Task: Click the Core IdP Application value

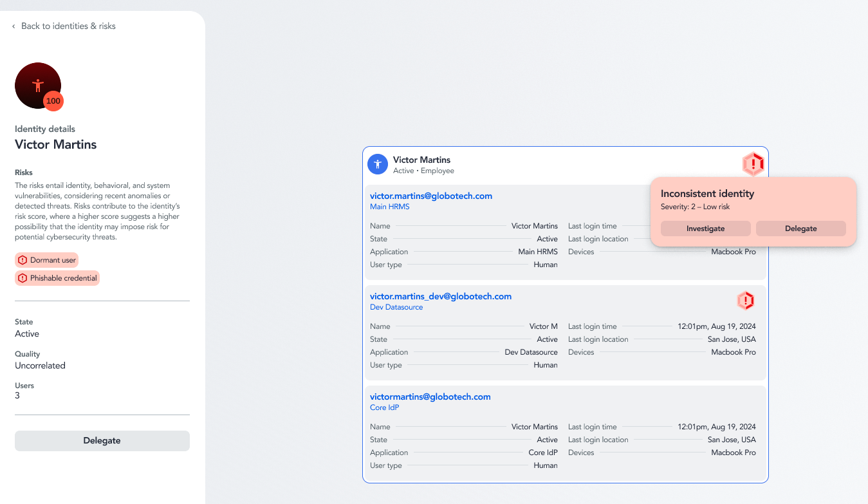Action: click(x=543, y=453)
